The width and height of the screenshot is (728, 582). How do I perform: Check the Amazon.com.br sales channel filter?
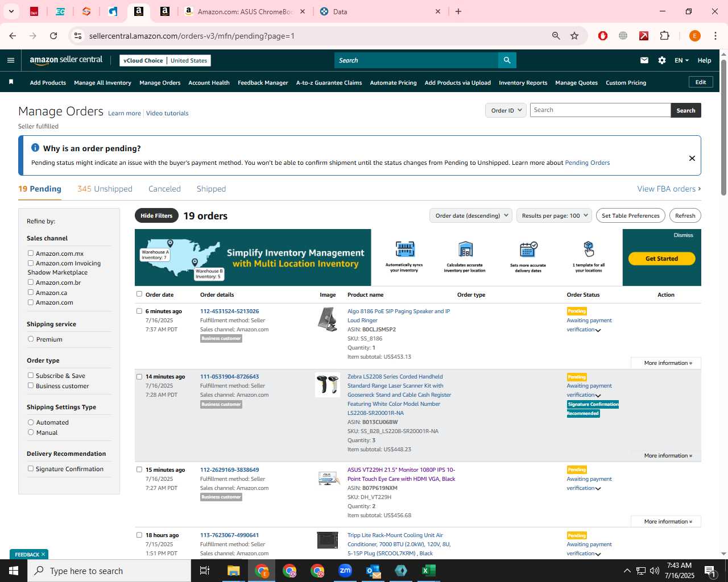tap(31, 282)
